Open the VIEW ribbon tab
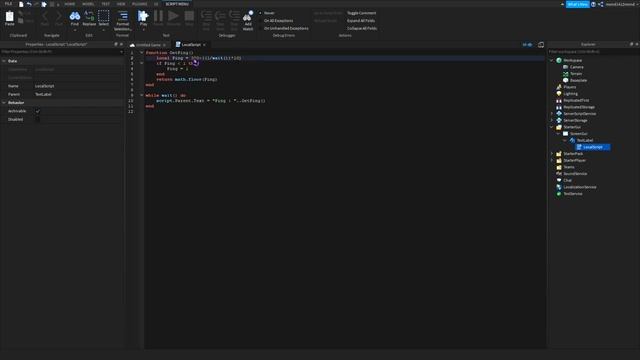The height and width of the screenshot is (360, 640). [121, 4]
